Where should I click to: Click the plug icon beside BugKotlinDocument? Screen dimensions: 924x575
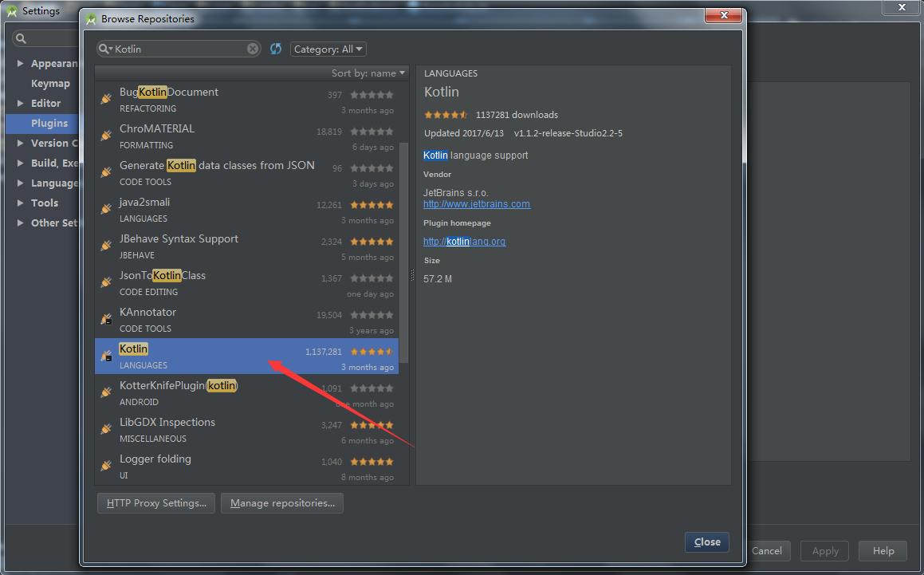[106, 99]
